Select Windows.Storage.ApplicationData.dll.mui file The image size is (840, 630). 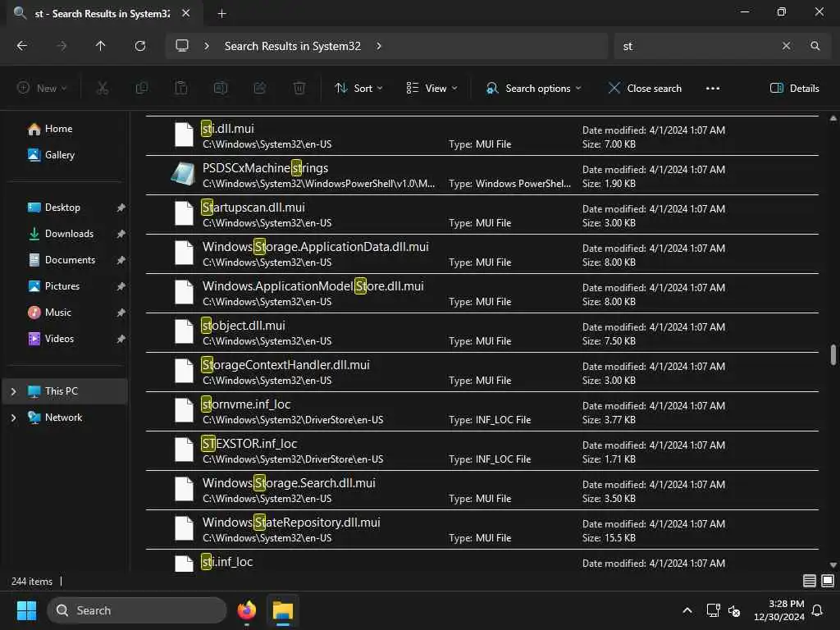point(482,254)
